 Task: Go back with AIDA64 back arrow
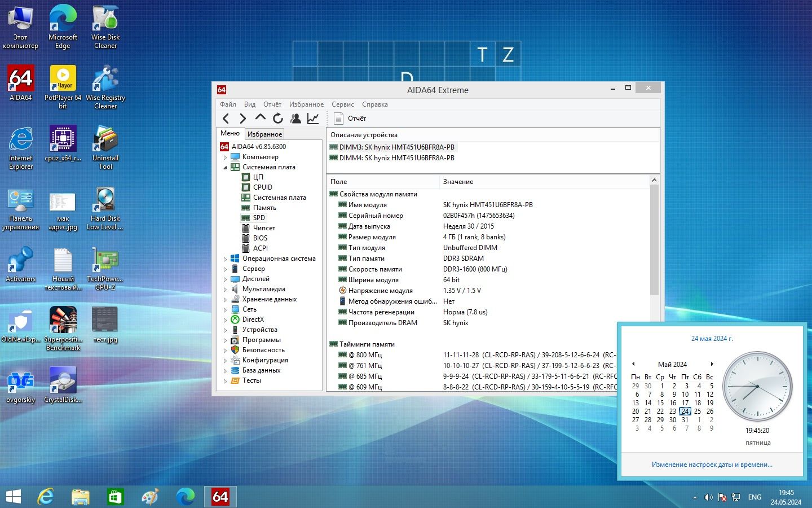[226, 119]
